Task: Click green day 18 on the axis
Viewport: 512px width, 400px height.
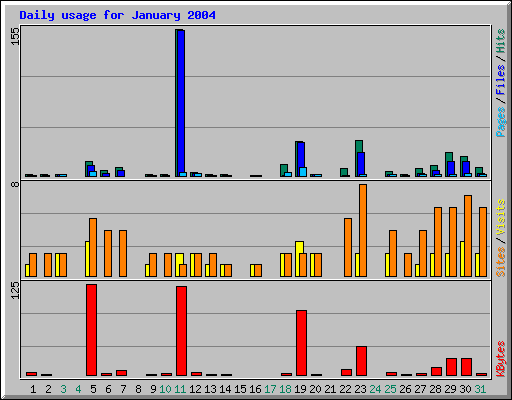Action: coord(285,389)
